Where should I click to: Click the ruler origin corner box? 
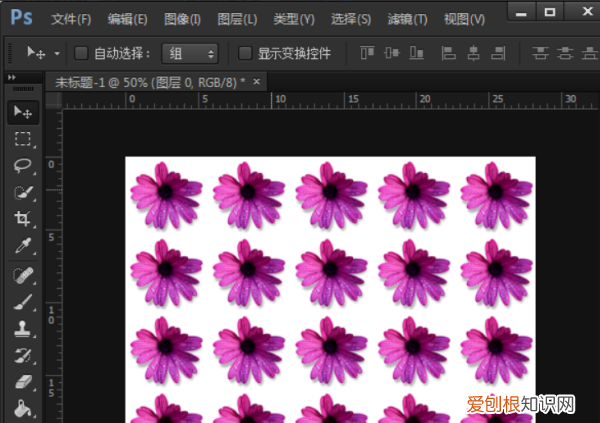(x=54, y=101)
